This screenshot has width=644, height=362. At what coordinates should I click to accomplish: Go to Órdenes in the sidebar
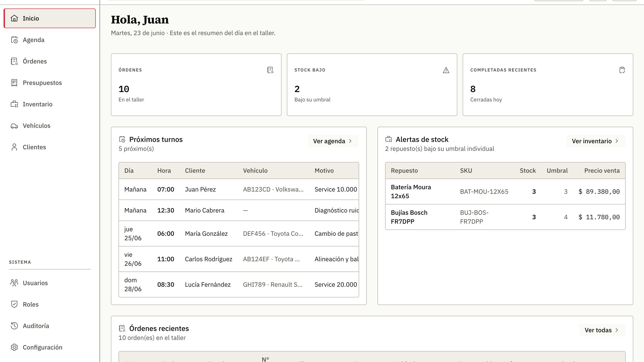[x=49, y=61]
